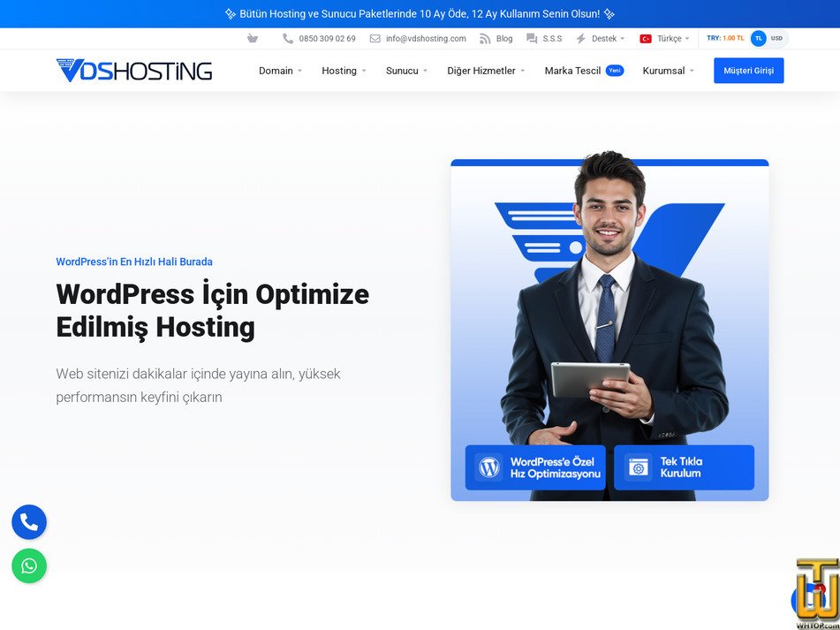Viewport: 840px width, 630px height.
Task: Expand the Sunucu menu
Action: [x=406, y=71]
